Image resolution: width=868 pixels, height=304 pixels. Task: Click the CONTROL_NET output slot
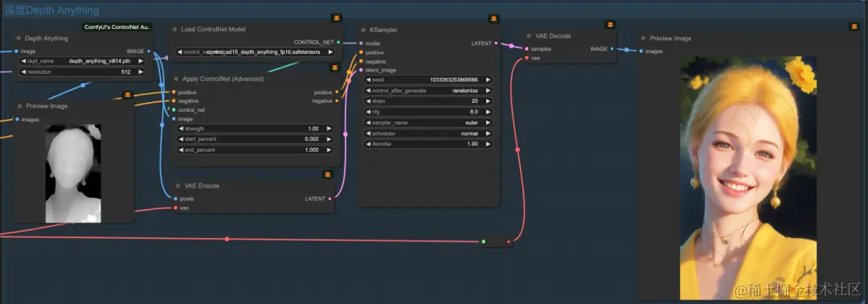(x=338, y=42)
